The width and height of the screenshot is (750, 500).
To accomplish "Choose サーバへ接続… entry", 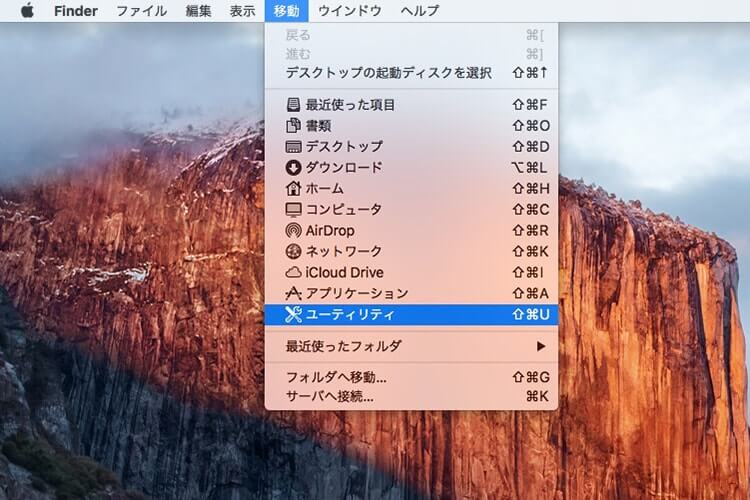I will coord(411,396).
